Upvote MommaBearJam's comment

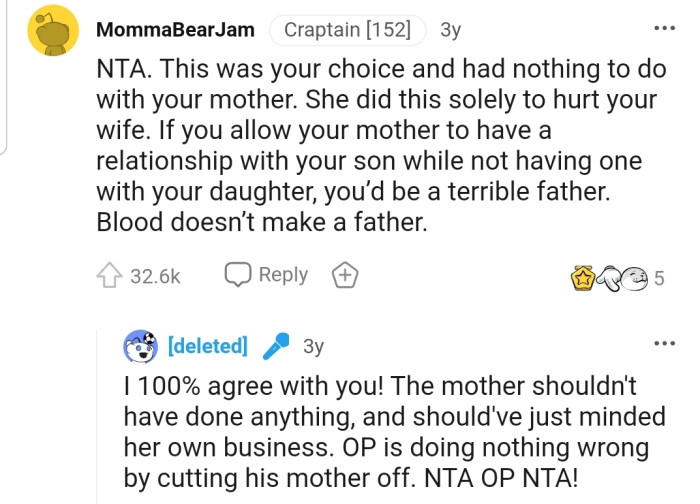pos(109,276)
